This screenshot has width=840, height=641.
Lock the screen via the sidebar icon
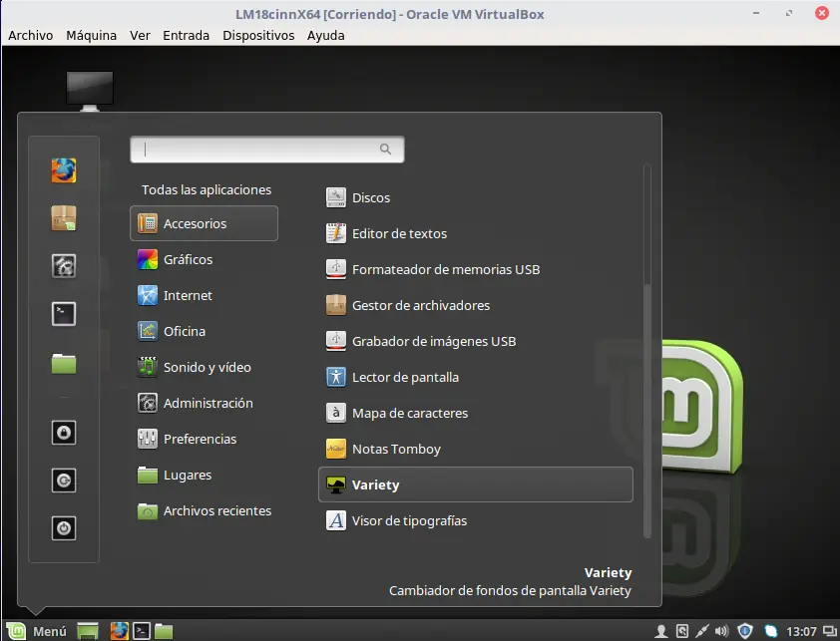pos(64,432)
